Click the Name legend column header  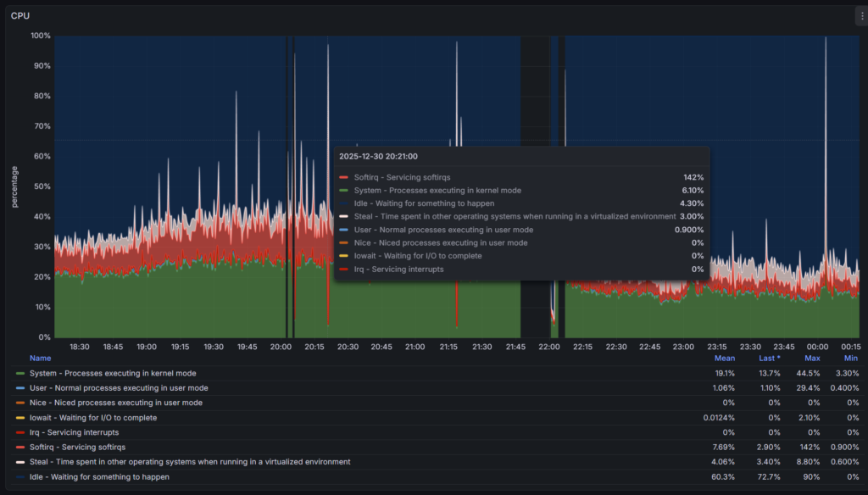pyautogui.click(x=40, y=358)
